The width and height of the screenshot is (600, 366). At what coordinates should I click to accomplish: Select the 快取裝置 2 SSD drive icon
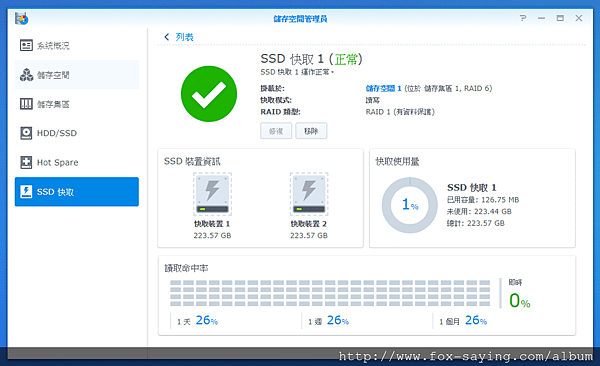point(309,194)
